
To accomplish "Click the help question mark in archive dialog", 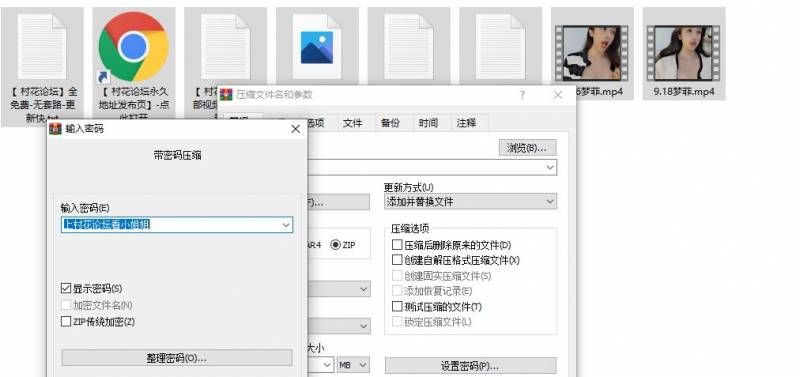I will (522, 95).
